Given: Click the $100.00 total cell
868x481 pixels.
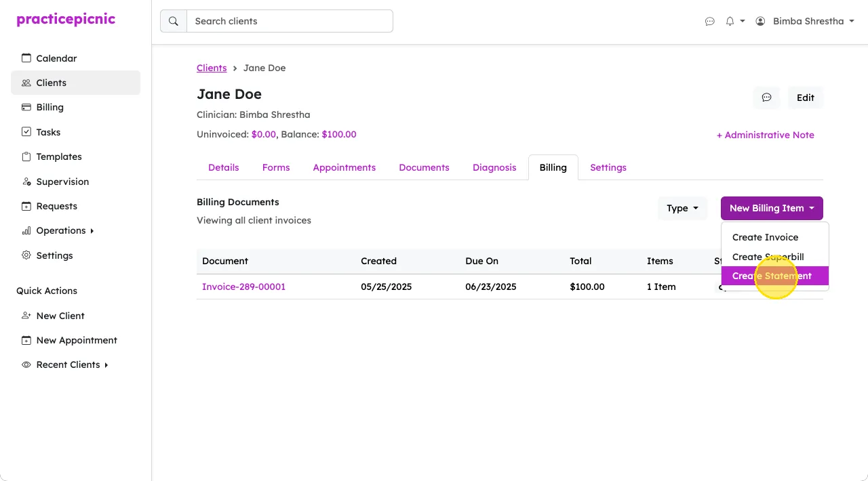Looking at the screenshot, I should (587, 287).
